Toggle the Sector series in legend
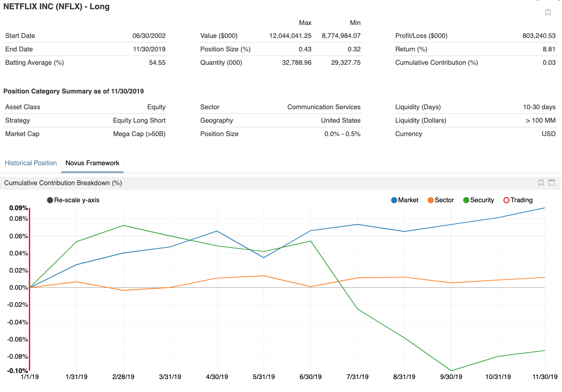Image resolution: width=562 pixels, height=392 pixels. 441,200
